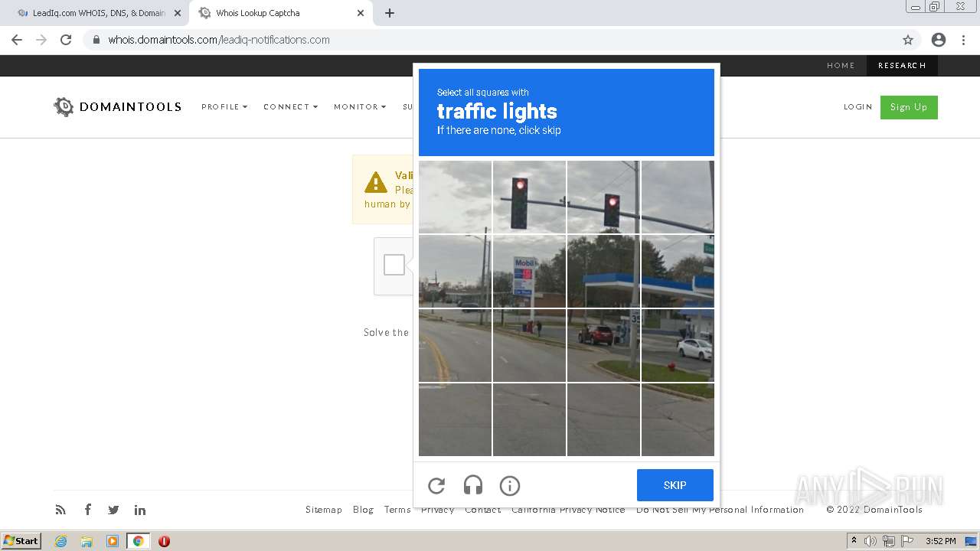Open the Sitemap footer link
Screen dimensions: 980x551
coord(324,510)
